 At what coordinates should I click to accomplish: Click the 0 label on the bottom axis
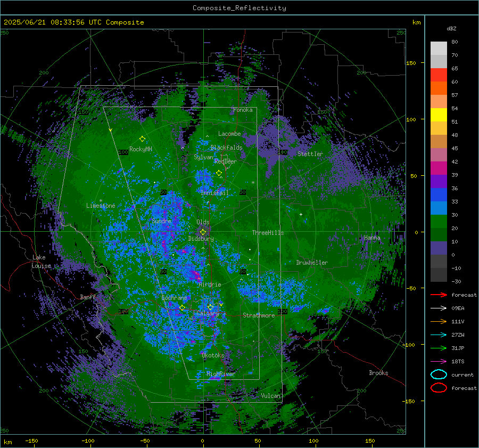pyautogui.click(x=203, y=441)
